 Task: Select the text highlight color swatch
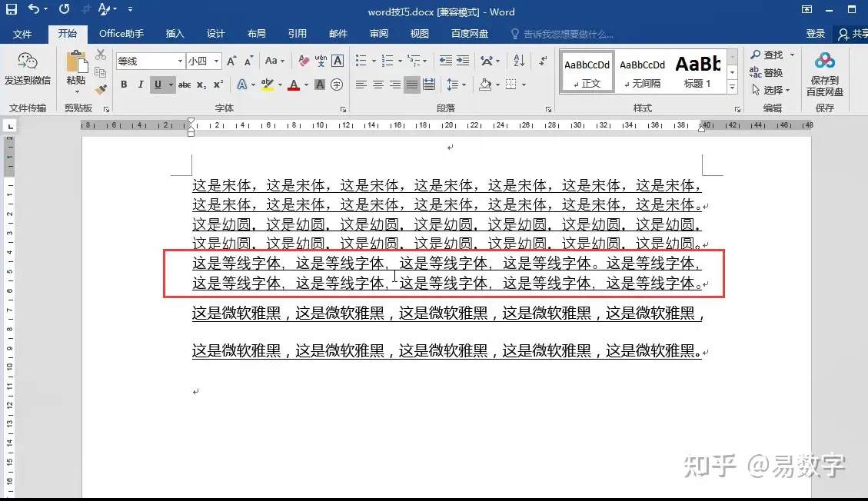[268, 85]
